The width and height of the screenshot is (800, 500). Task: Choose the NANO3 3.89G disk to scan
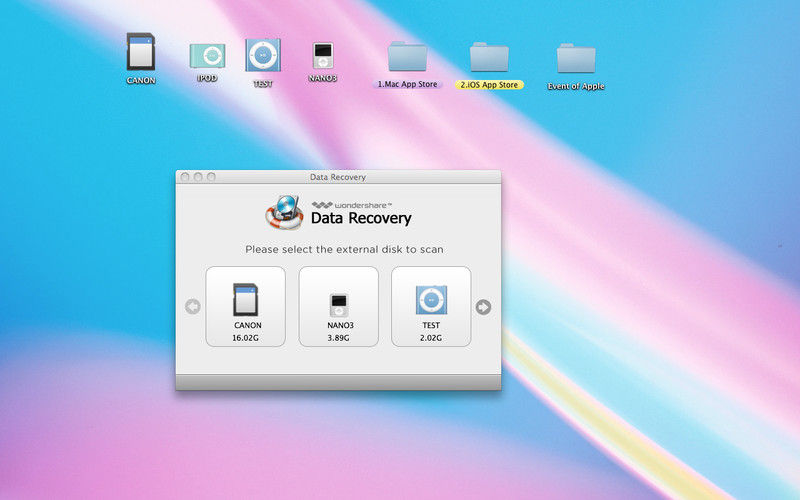coord(339,307)
